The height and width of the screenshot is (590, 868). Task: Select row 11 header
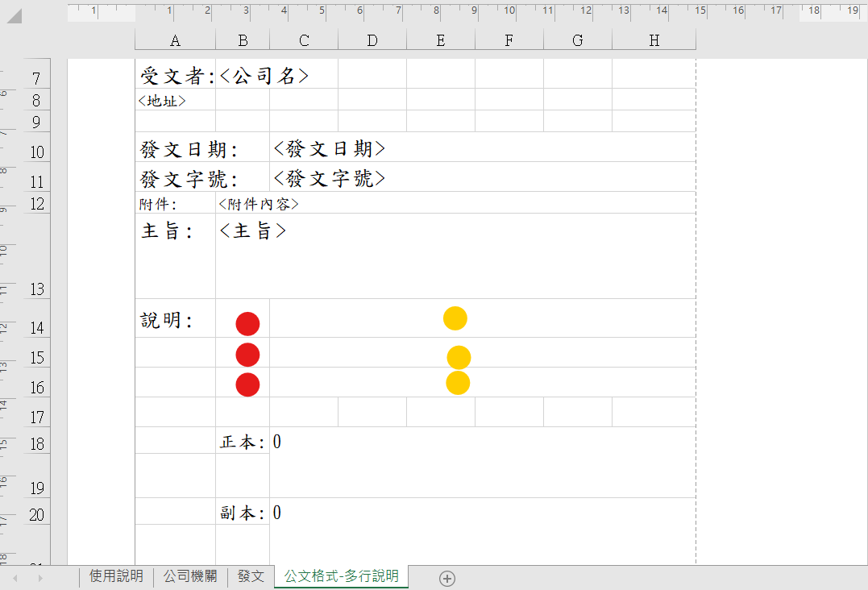(x=36, y=177)
